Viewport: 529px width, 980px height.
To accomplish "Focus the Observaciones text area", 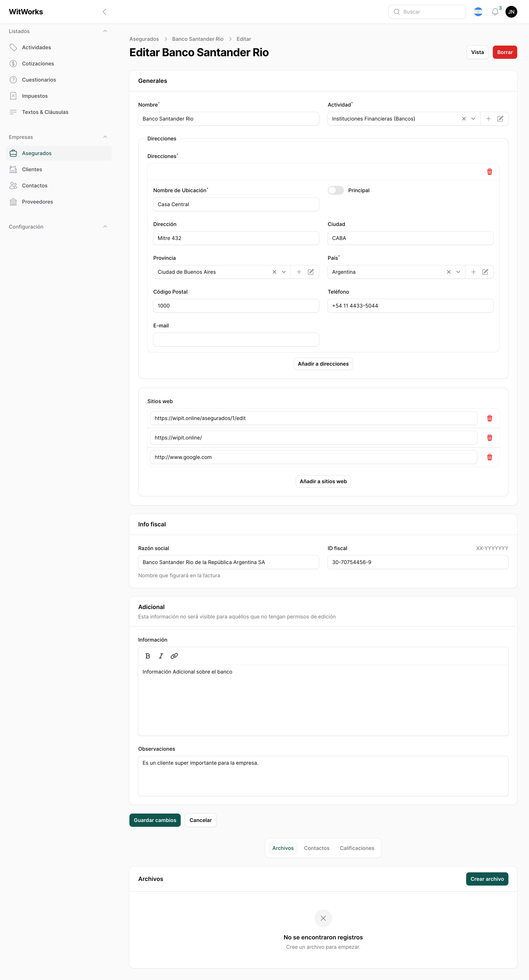I will click(323, 776).
